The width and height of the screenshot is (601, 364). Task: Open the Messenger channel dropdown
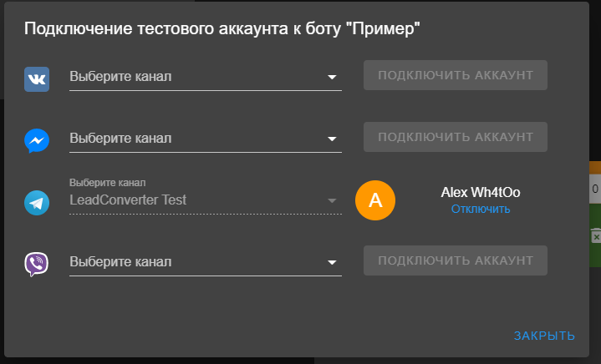(x=206, y=139)
